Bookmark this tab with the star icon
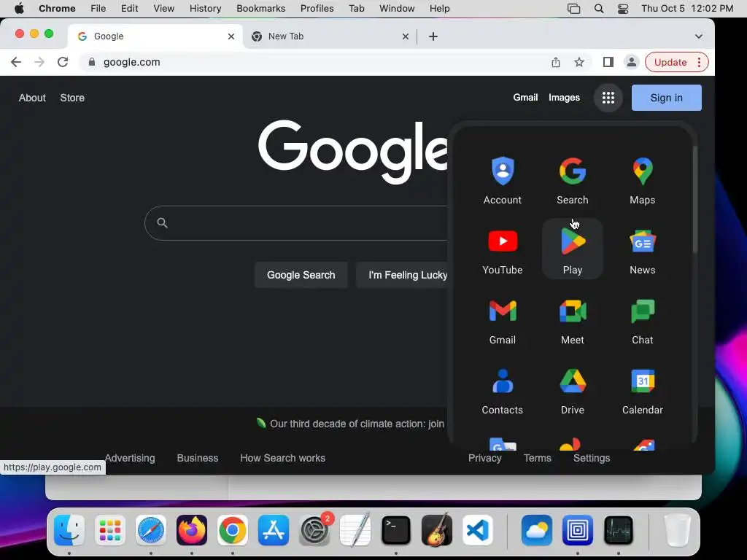This screenshot has width=747, height=560. click(578, 62)
